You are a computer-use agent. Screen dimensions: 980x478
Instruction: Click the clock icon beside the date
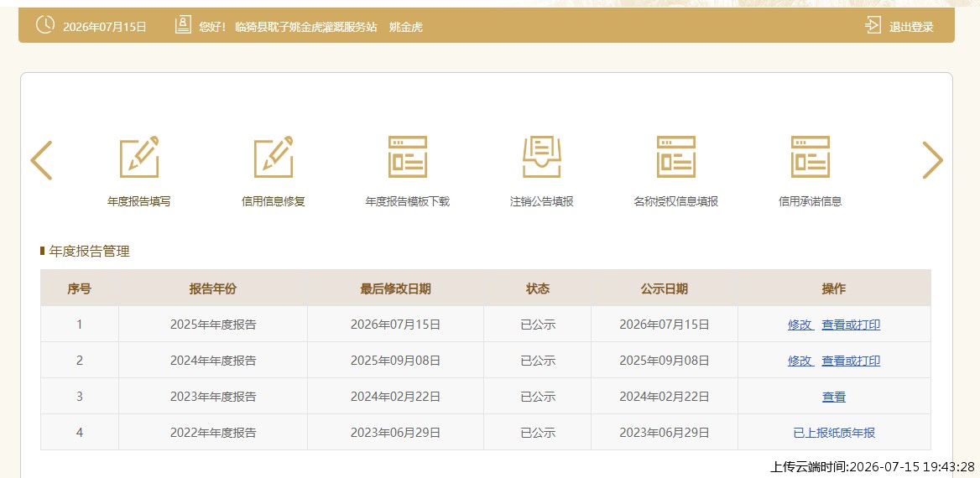[x=45, y=26]
